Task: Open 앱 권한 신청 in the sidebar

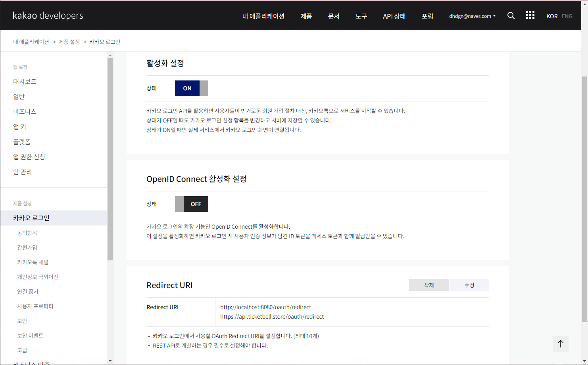Action: point(29,157)
